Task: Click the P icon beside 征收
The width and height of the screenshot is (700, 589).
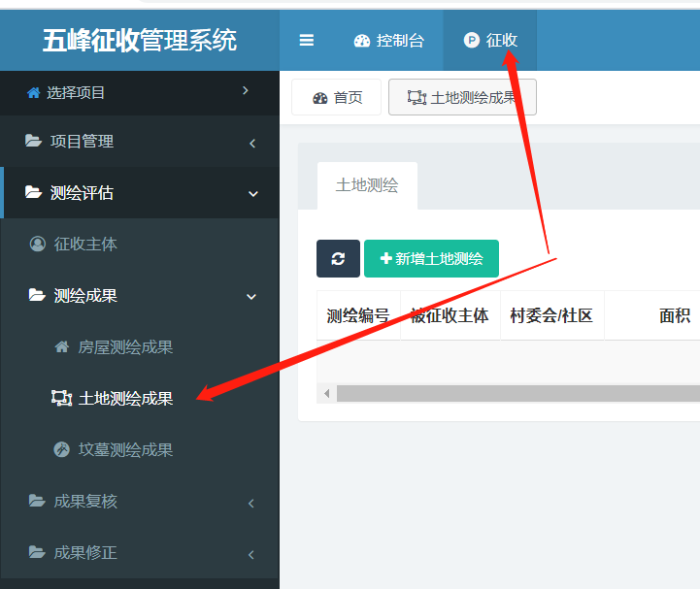Action: coord(472,40)
